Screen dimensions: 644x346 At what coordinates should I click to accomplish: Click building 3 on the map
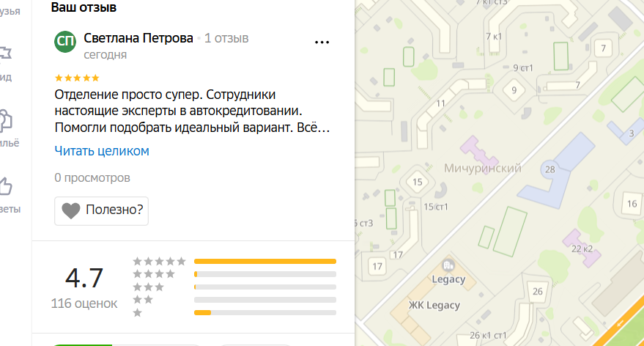click(632, 133)
